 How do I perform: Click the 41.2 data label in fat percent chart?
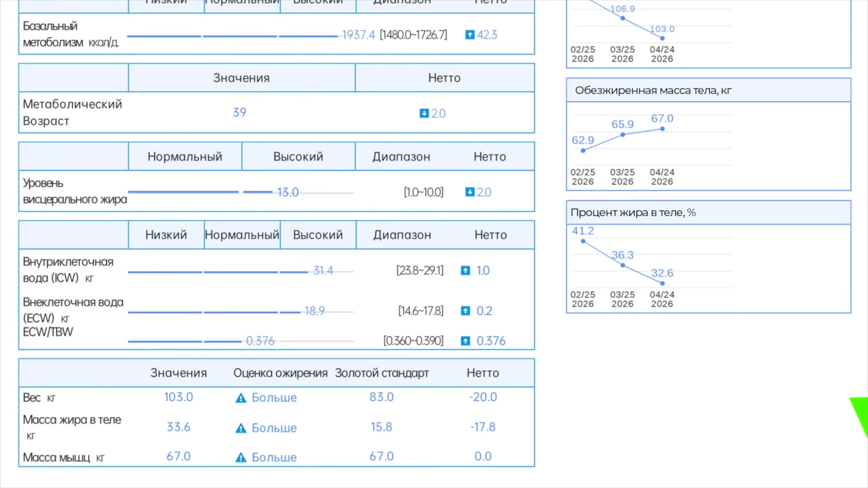coord(583,231)
